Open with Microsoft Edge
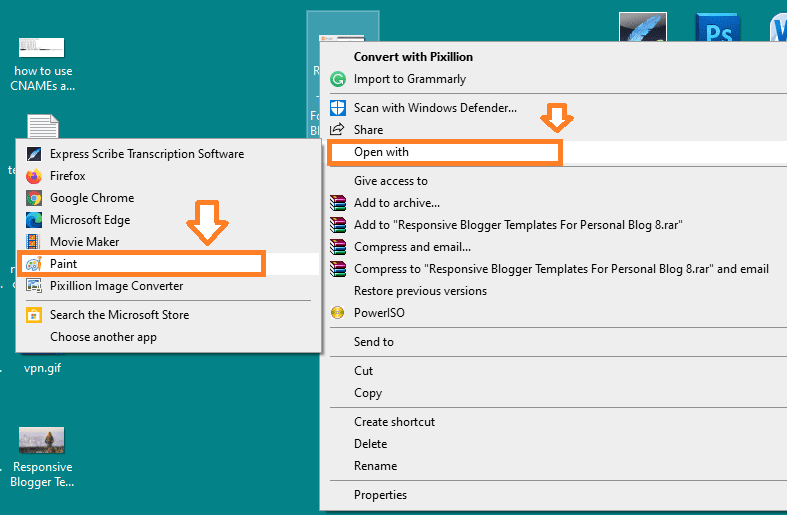Viewport: 787px width, 515px height. [169, 220]
